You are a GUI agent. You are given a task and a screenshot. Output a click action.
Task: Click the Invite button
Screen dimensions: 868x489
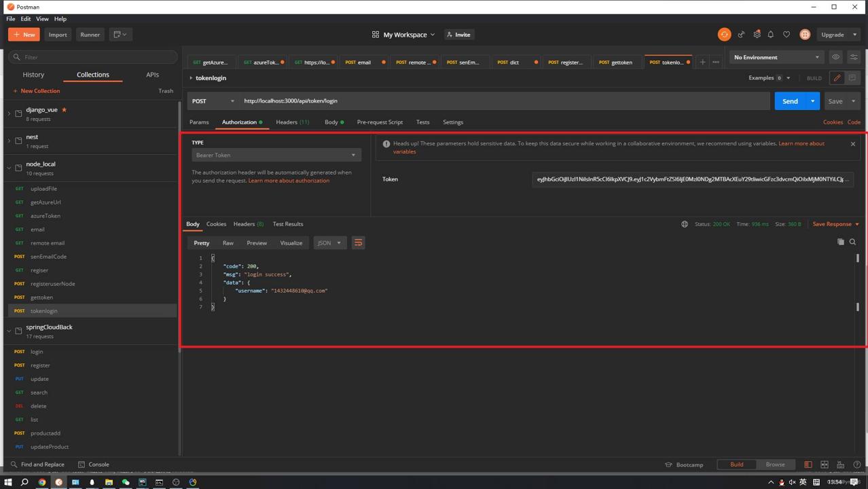point(458,35)
